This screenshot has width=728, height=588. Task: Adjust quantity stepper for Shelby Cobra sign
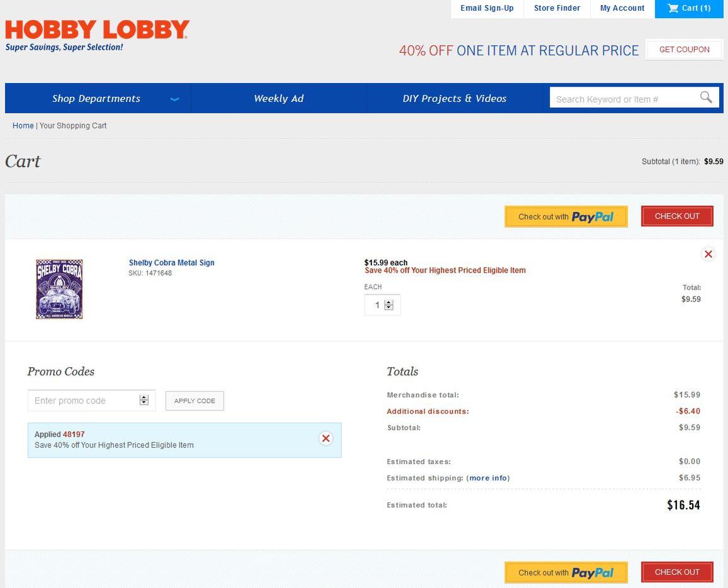pyautogui.click(x=389, y=305)
